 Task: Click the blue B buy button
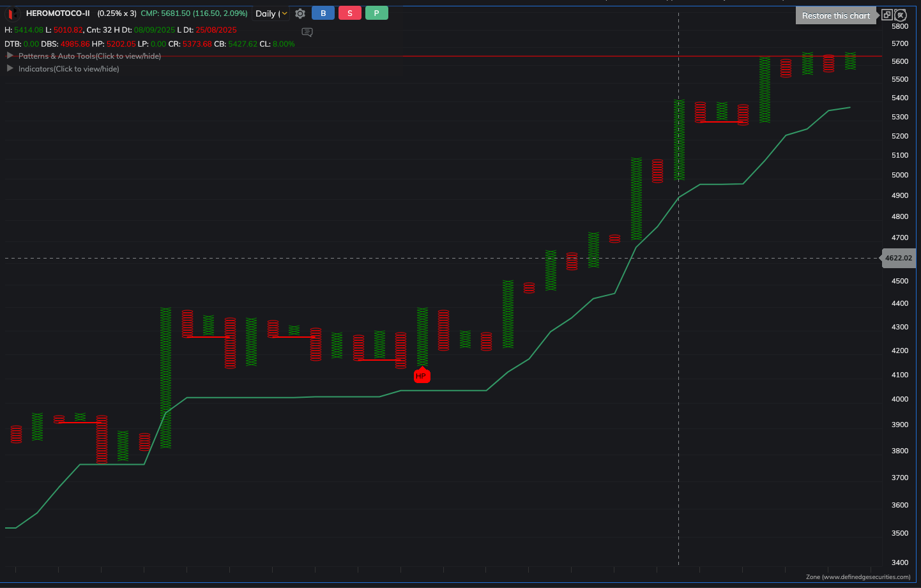[323, 13]
